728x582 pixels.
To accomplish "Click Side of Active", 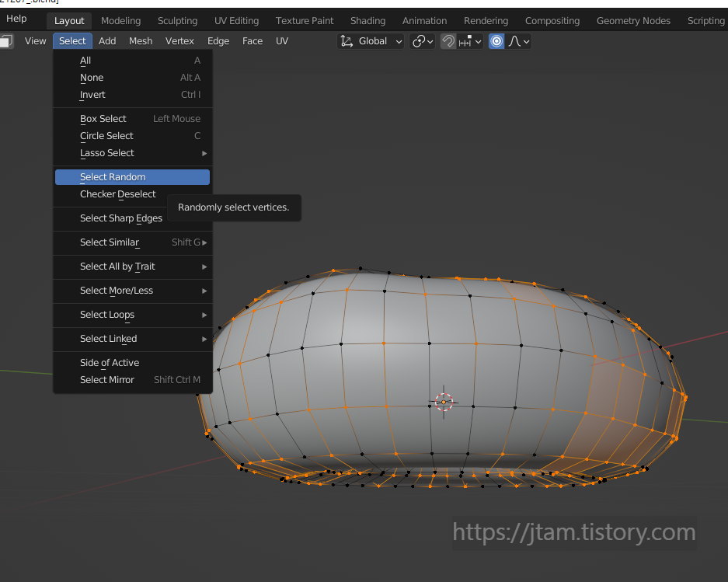I will pyautogui.click(x=133, y=363).
